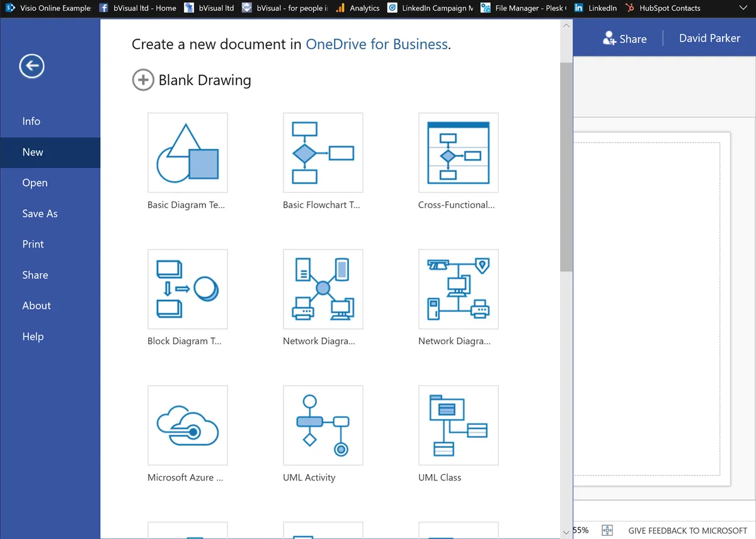Switch to the Open section
The height and width of the screenshot is (539, 756).
coord(35,183)
